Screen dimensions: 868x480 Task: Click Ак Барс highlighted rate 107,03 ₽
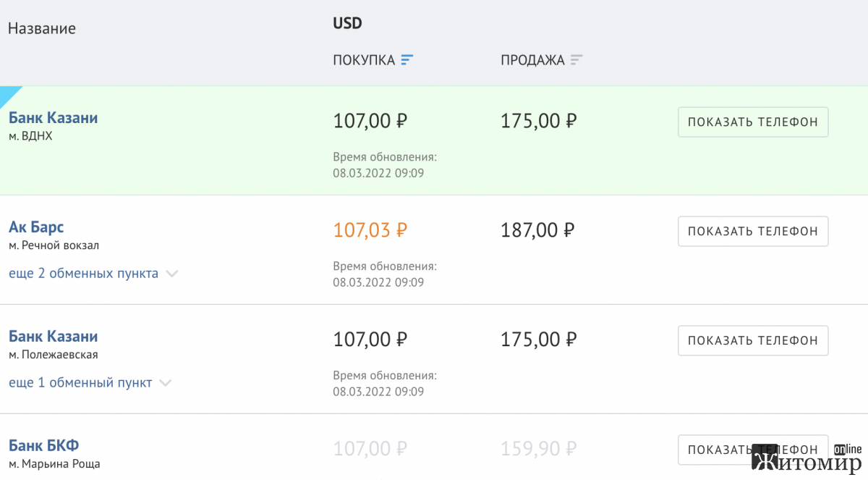click(370, 230)
